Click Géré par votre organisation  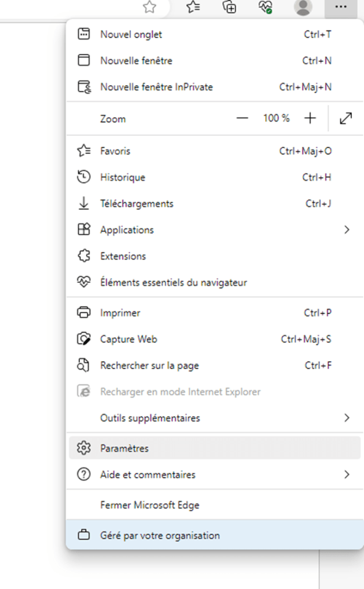[x=160, y=536]
